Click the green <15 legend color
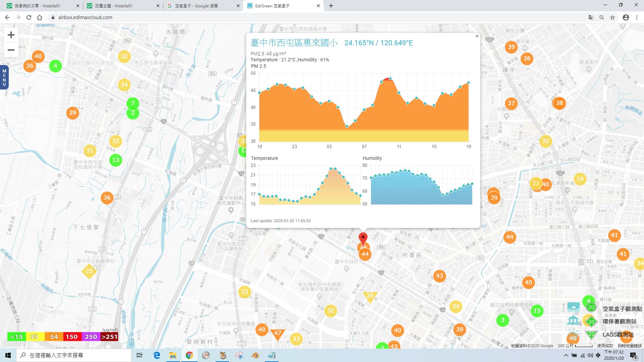644x362 pixels. 16,337
